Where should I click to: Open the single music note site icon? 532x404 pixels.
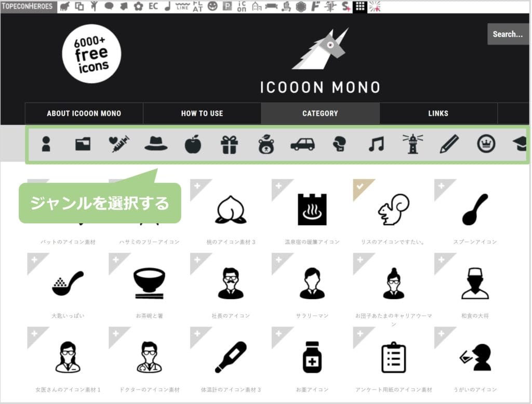click(168, 6)
